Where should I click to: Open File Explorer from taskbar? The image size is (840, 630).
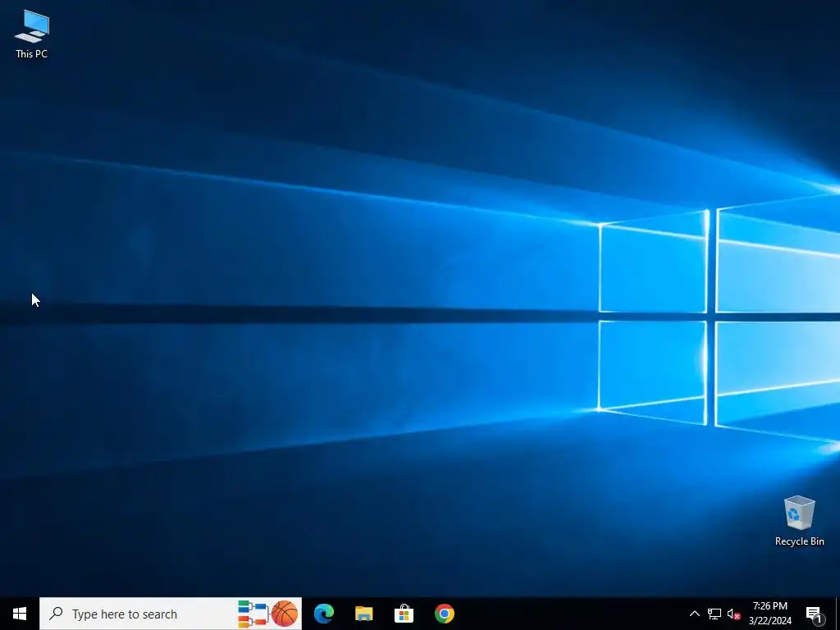pyautogui.click(x=363, y=614)
